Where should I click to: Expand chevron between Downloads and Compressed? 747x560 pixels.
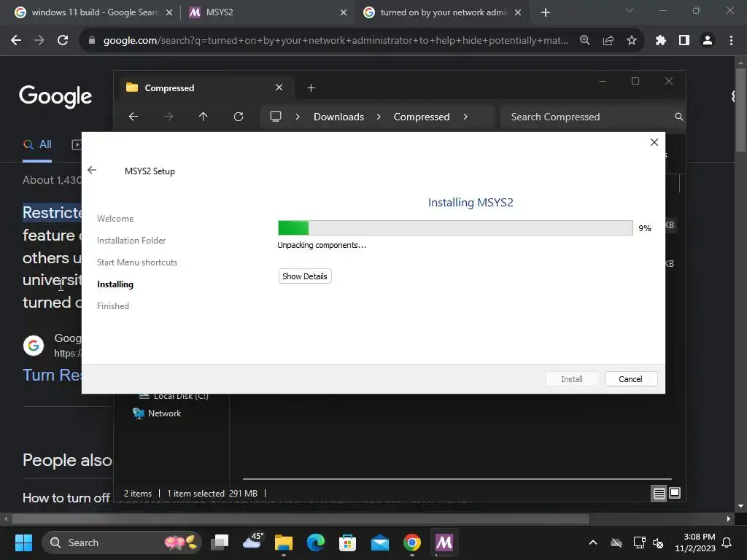(379, 117)
